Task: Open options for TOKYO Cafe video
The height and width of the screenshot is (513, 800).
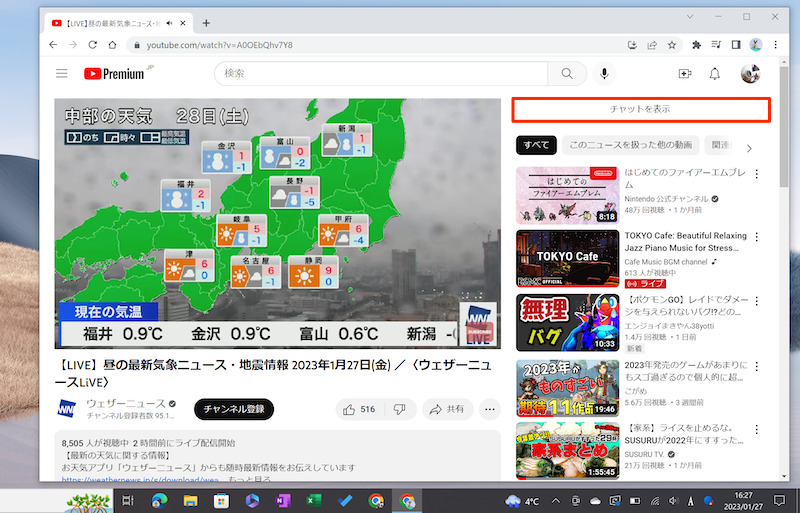Action: point(757,238)
